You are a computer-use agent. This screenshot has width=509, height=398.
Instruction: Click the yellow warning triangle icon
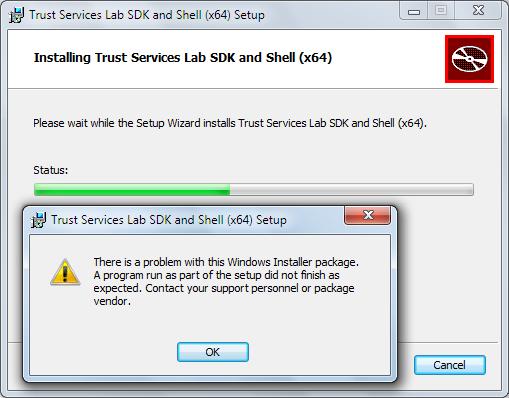pyautogui.click(x=65, y=272)
